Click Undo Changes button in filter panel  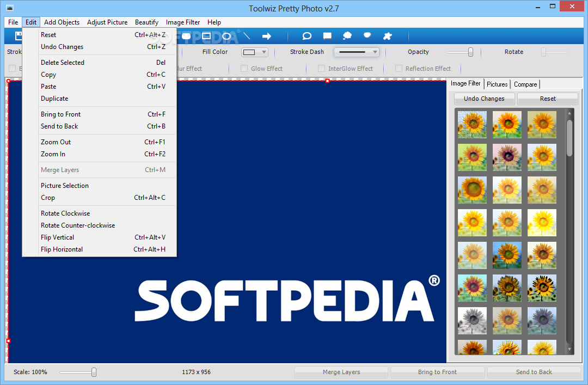[484, 99]
